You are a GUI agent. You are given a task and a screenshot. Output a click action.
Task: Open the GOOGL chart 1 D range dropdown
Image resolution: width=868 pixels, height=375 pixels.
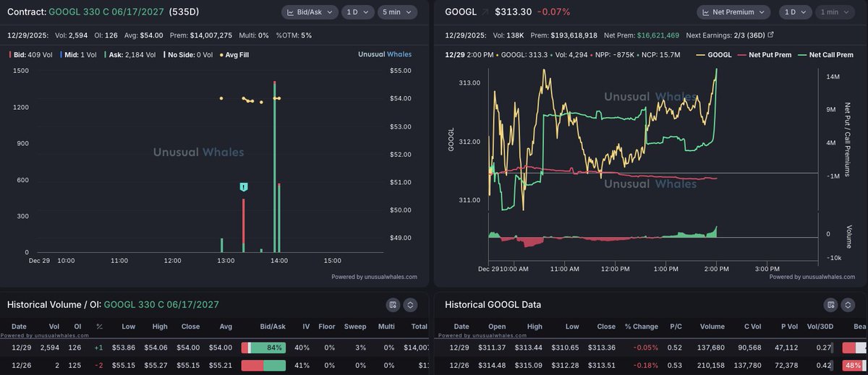coord(796,12)
